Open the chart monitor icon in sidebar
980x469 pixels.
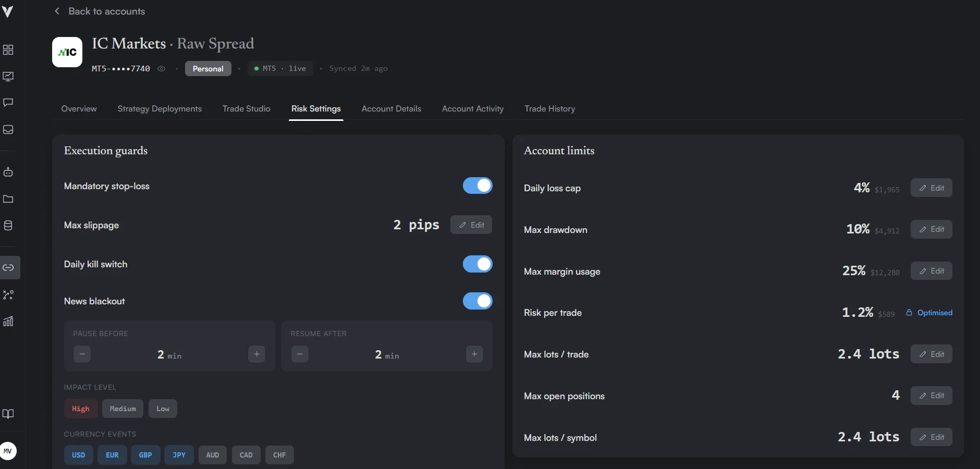pyautogui.click(x=8, y=77)
